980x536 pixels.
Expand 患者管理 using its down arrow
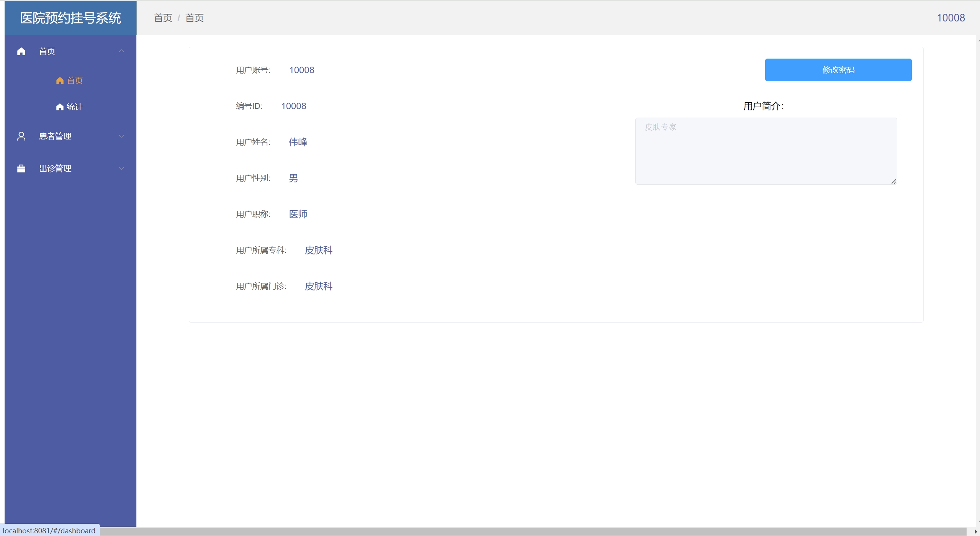121,136
